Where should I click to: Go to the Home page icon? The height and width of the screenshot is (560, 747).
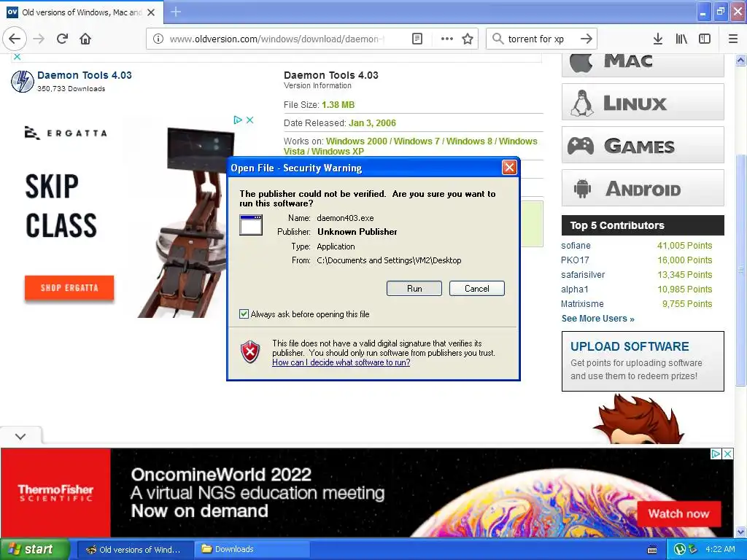[x=85, y=39]
